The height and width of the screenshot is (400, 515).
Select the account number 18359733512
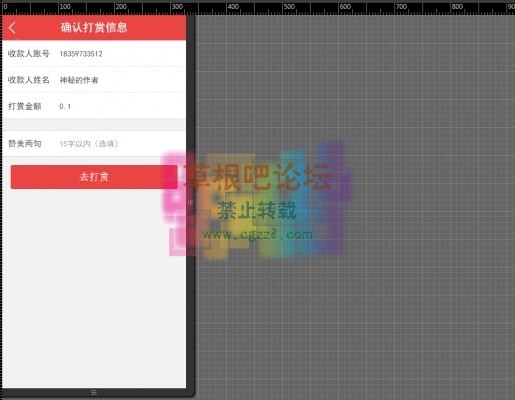[81, 54]
